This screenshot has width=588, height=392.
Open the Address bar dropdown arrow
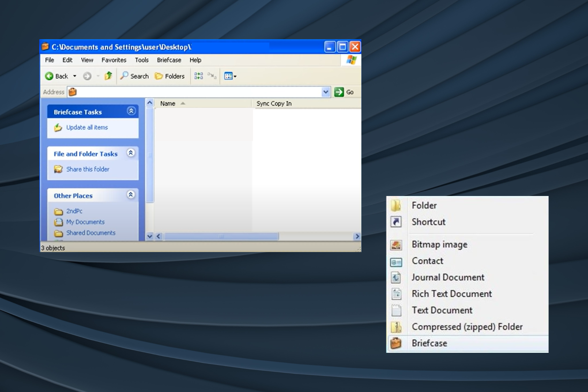pyautogui.click(x=326, y=92)
